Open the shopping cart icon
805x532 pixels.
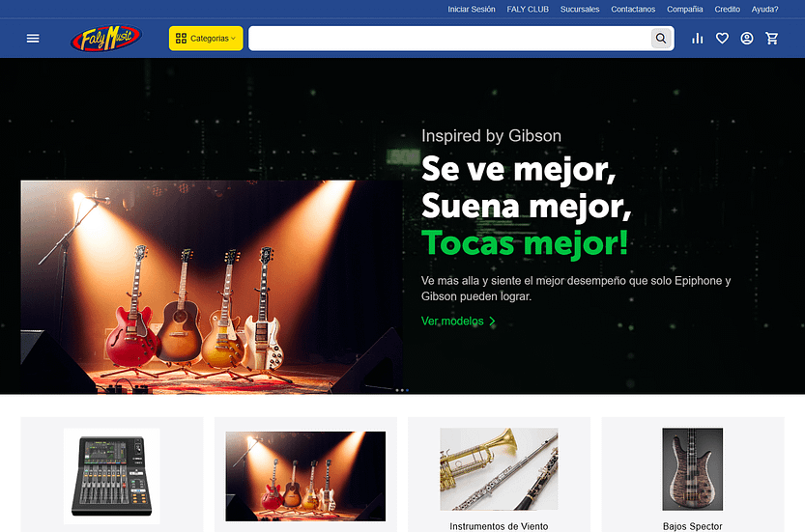[x=771, y=39]
